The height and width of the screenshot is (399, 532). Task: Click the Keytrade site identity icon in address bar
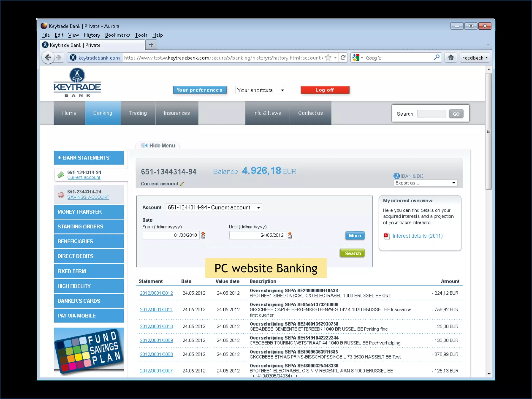(73, 58)
